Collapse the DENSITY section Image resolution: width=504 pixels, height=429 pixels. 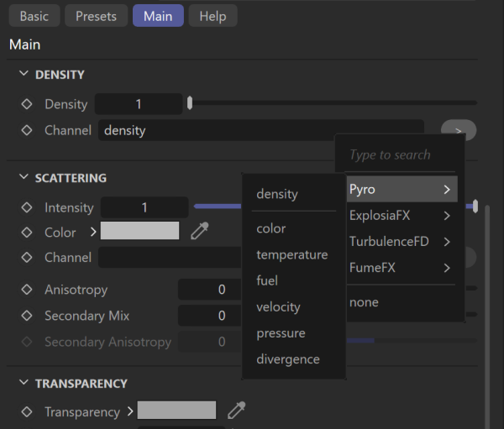point(23,75)
